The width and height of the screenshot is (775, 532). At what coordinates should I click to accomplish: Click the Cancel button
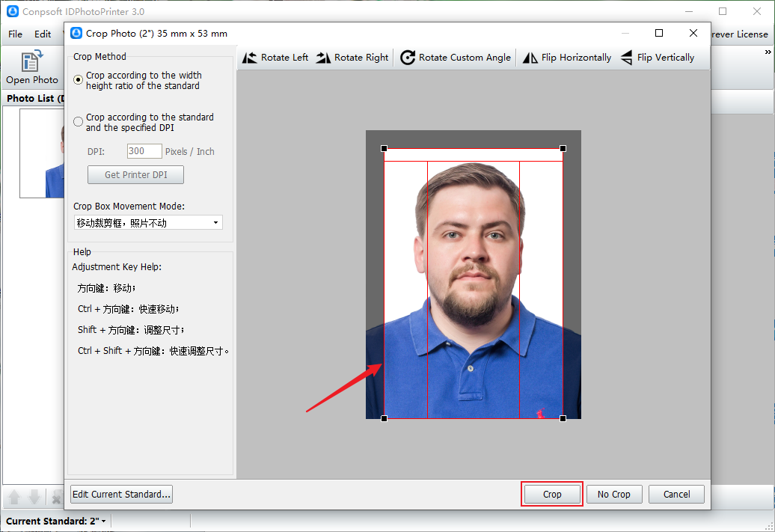tap(677, 494)
